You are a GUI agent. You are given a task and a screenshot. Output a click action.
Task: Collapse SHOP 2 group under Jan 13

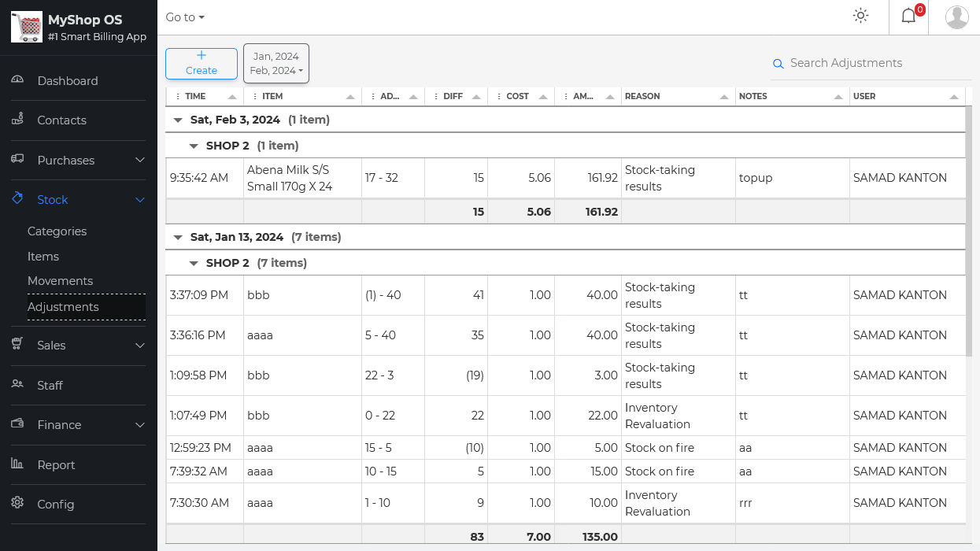(193, 263)
